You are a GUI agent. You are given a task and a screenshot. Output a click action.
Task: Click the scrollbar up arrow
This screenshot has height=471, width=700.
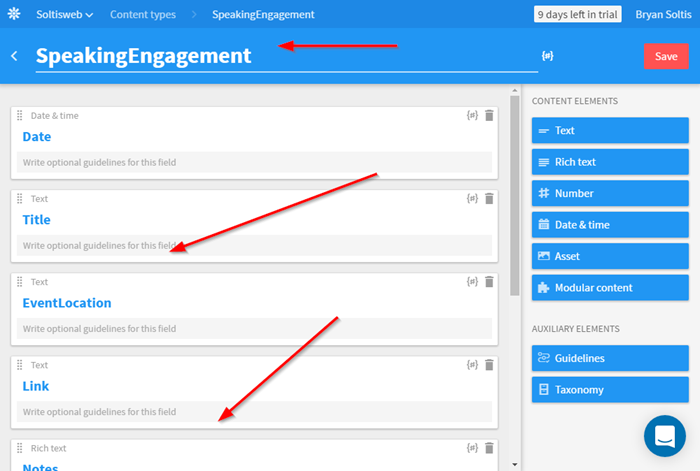point(515,91)
